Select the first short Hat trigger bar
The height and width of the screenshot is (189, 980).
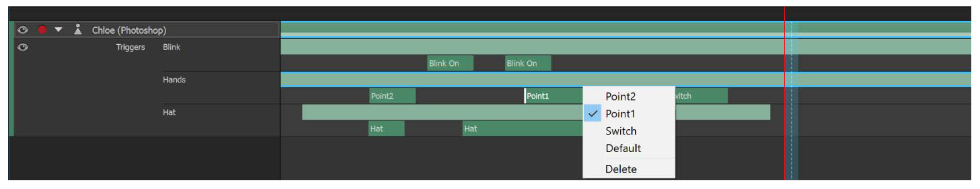click(x=386, y=129)
